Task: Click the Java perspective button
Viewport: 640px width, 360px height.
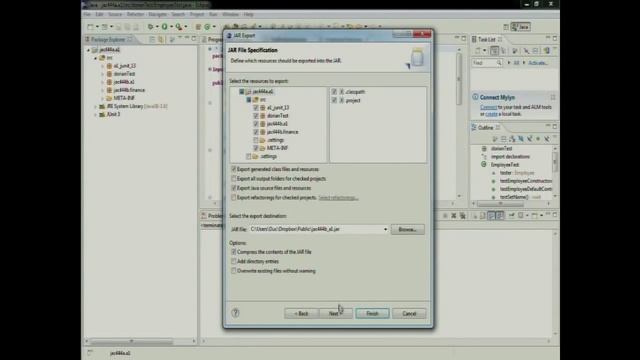Action: [521, 27]
